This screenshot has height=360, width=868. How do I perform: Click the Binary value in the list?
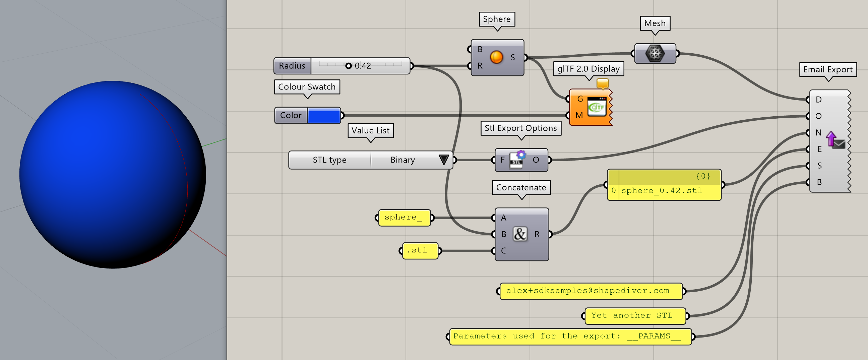(402, 160)
